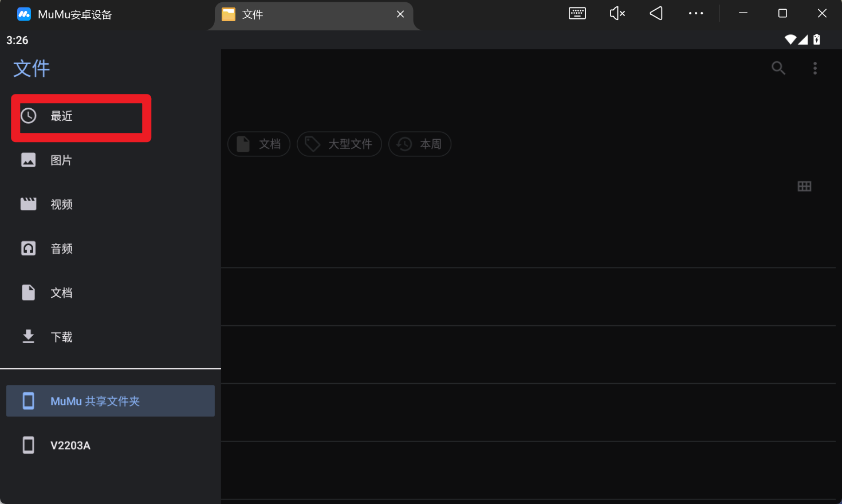Open the MuMu keyboard settings icon
Image resolution: width=842 pixels, height=504 pixels.
(x=577, y=14)
